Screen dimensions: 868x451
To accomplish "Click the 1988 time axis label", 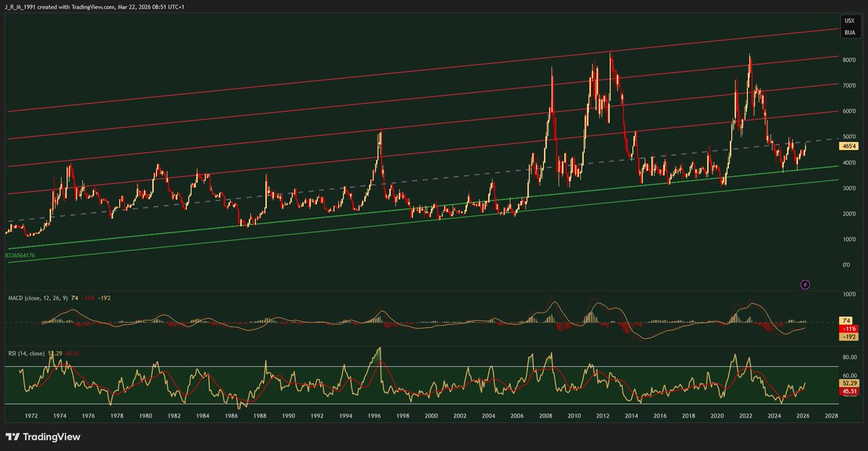I will [260, 416].
